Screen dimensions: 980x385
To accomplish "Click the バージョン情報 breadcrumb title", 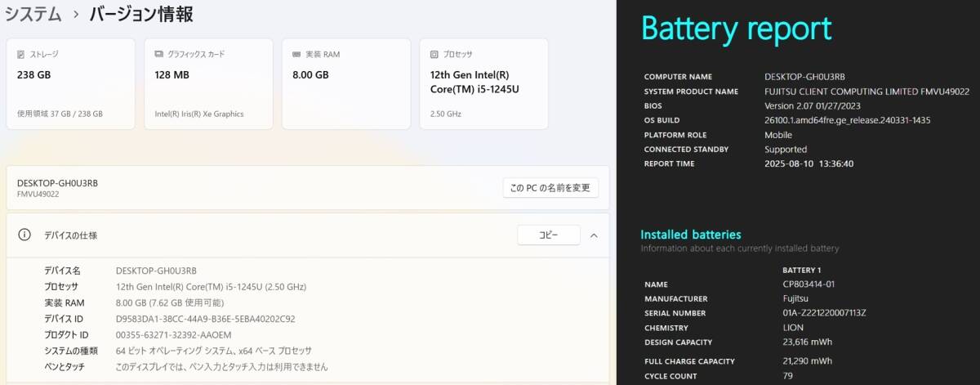I will pyautogui.click(x=141, y=14).
